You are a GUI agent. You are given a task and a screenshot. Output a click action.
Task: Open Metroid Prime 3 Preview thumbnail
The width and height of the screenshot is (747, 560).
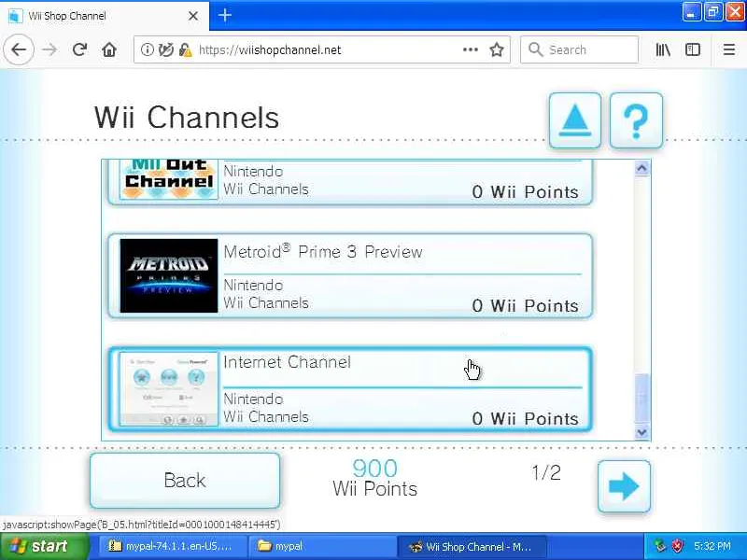tap(169, 275)
